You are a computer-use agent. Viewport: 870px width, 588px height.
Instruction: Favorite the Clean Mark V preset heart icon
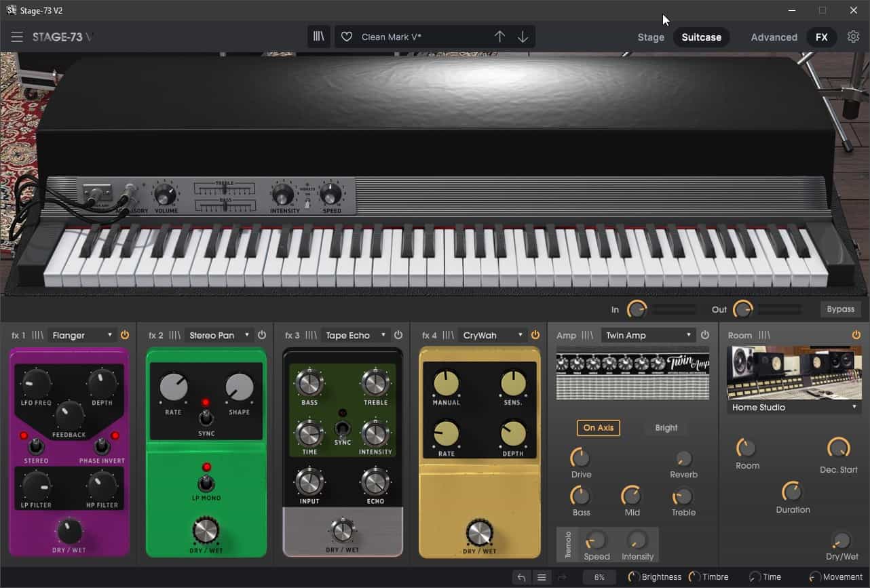345,36
